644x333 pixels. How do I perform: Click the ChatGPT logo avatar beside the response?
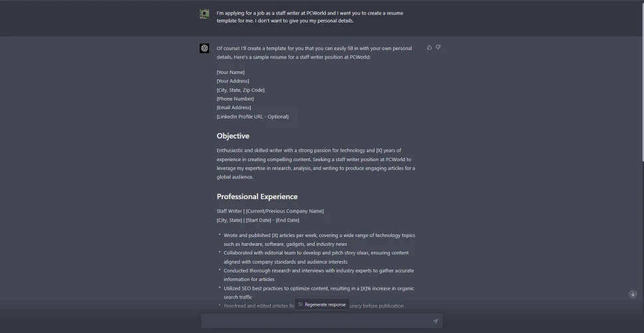click(x=204, y=48)
